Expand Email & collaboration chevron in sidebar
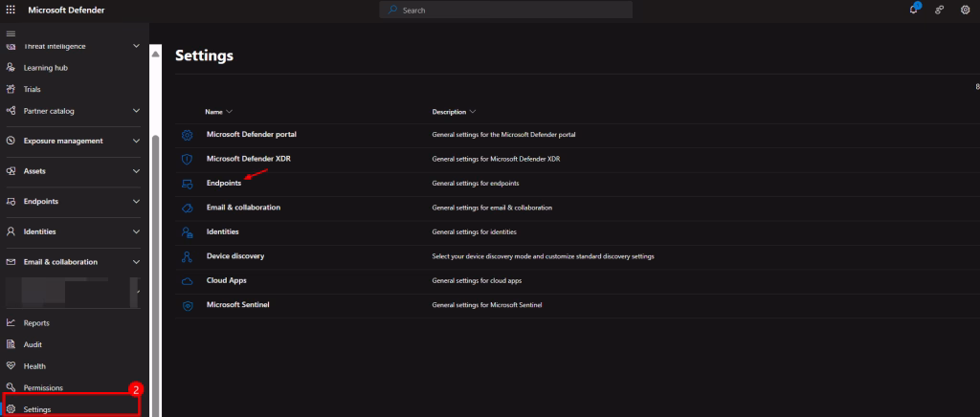Image resolution: width=980 pixels, height=417 pixels. (136, 262)
